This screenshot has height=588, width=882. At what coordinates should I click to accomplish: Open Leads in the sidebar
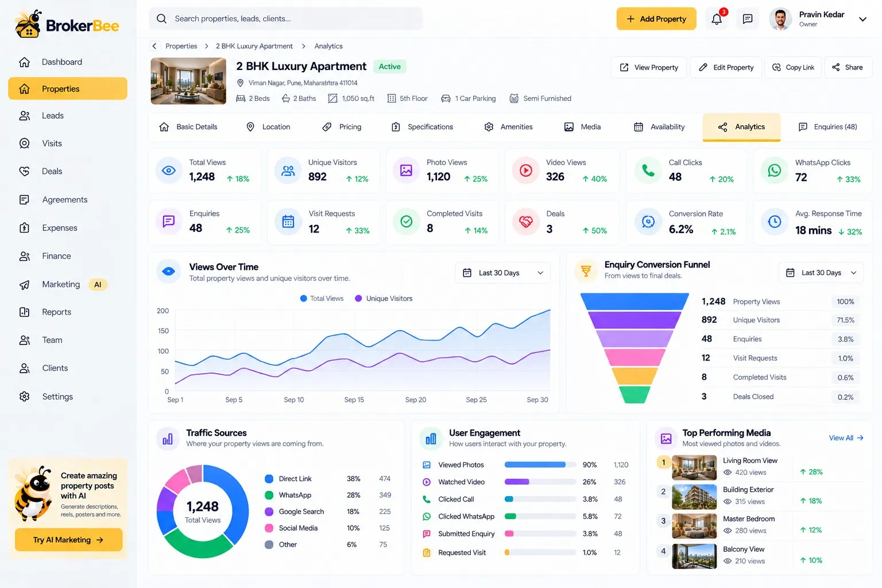coord(68,116)
